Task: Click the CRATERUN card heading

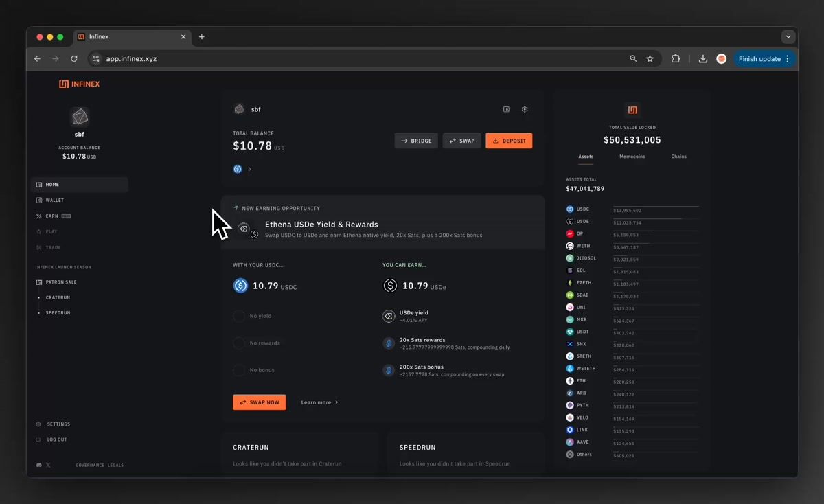Action: pyautogui.click(x=251, y=448)
